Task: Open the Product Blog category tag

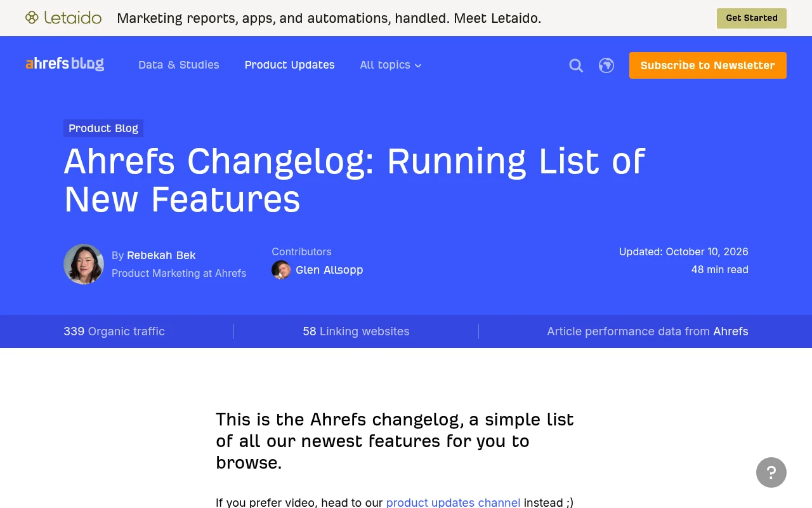Action: tap(103, 128)
